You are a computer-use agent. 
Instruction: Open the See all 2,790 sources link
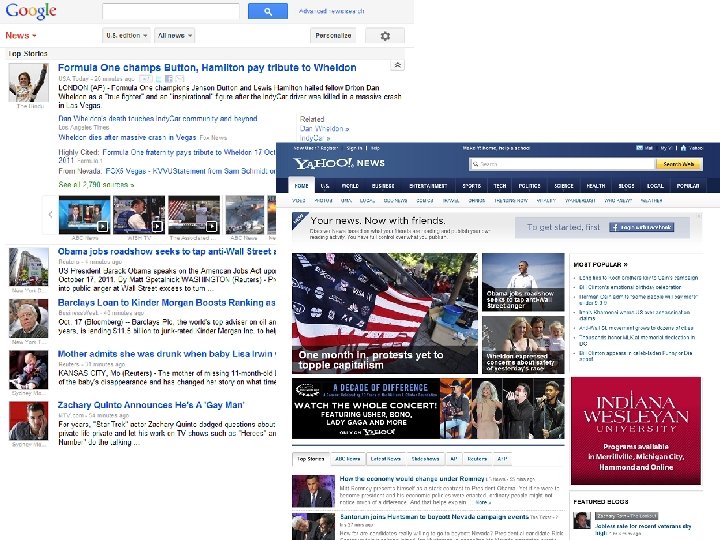pyautogui.click(x=96, y=185)
